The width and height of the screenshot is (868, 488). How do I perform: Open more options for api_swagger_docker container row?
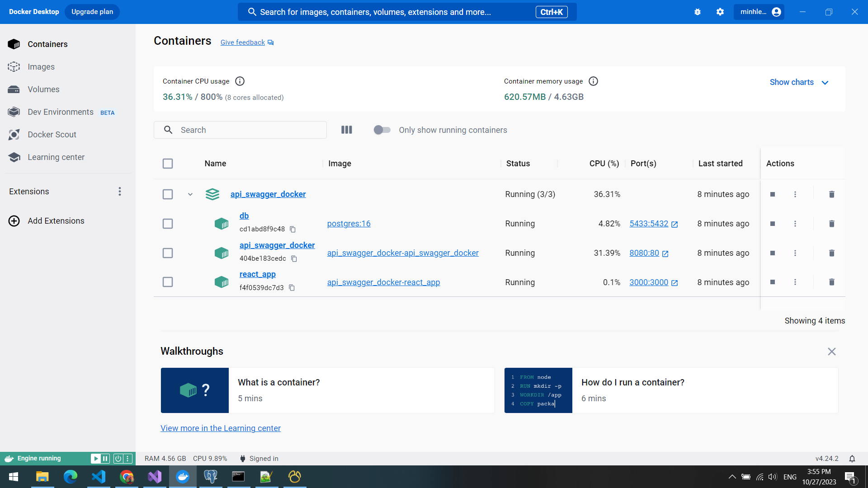(x=795, y=253)
